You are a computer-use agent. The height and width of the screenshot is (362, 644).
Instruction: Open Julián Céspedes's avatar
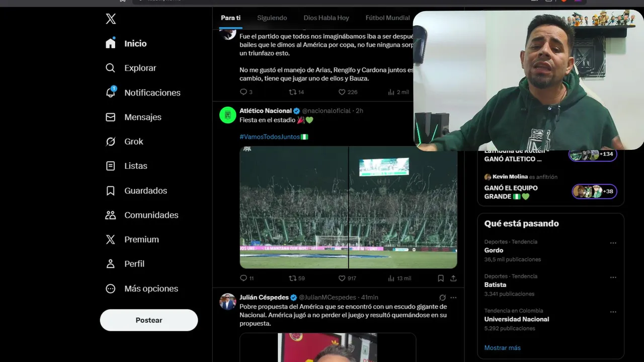228,302
